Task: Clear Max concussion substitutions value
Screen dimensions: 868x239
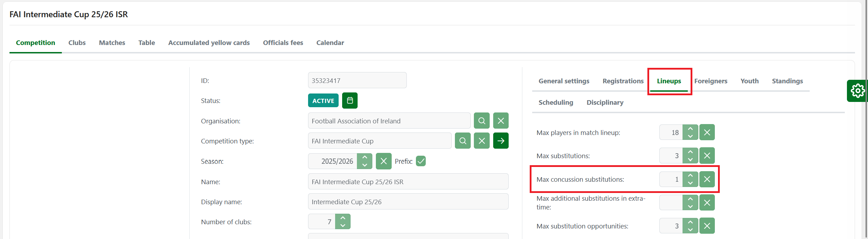Action: point(707,179)
